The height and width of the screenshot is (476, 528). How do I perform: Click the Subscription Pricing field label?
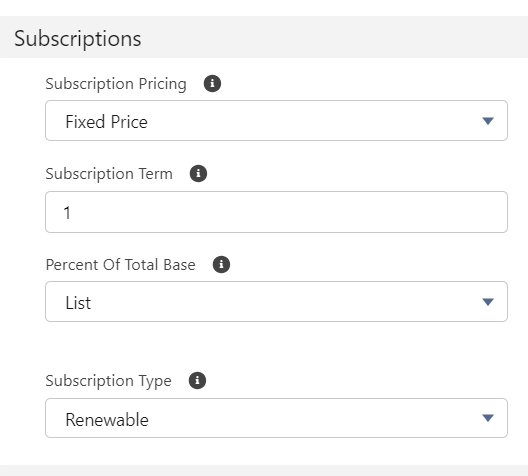point(116,83)
